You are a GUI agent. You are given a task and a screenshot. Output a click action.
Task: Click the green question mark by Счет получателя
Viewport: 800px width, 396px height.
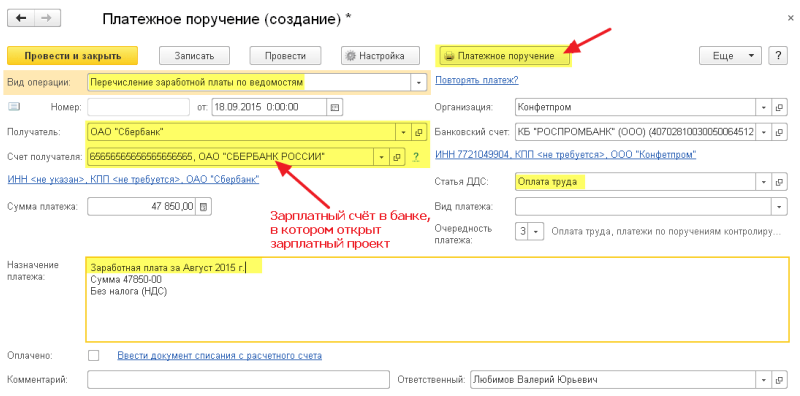tap(415, 157)
